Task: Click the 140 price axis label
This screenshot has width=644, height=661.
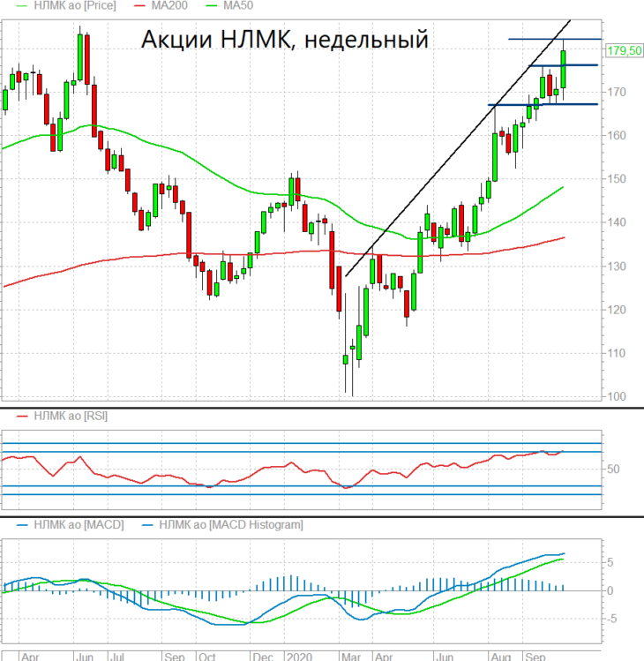Action: pos(616,222)
